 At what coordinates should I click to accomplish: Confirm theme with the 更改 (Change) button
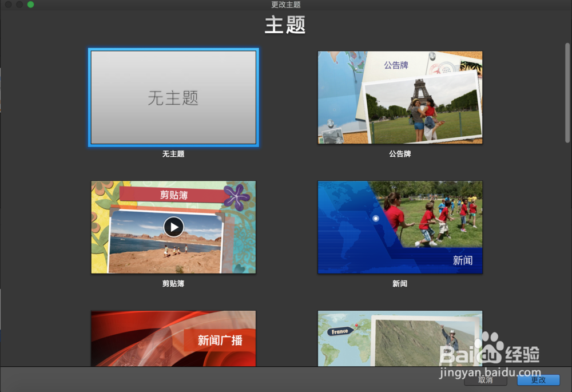(x=538, y=379)
